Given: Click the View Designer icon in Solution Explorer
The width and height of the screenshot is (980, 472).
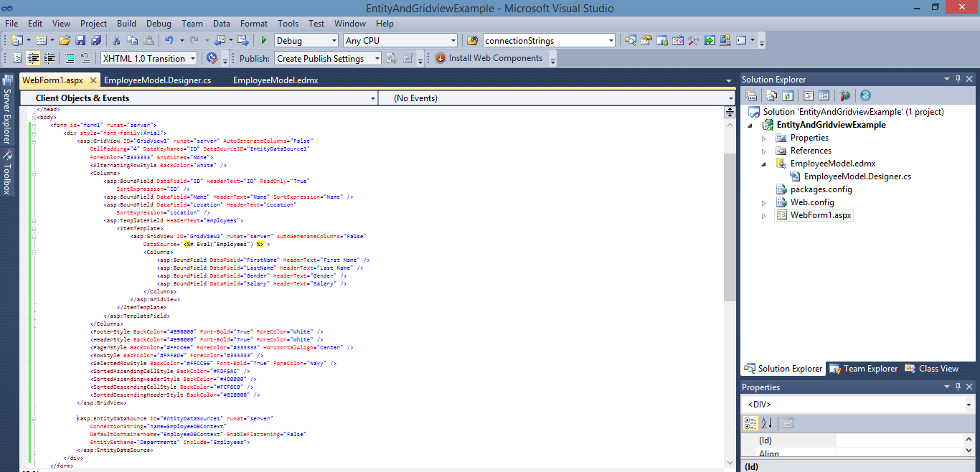Looking at the screenshot, I should (824, 95).
